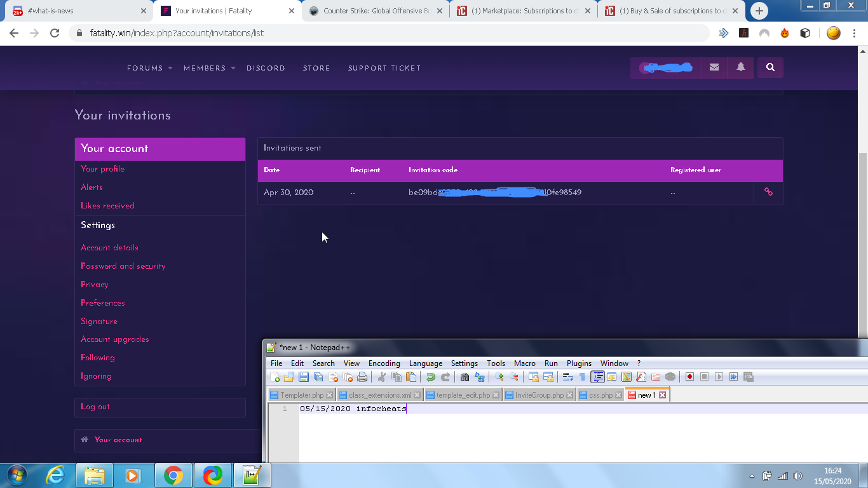Click Replace icon in Notepad++ toolbar
The width and height of the screenshot is (868, 488).
[x=479, y=377]
